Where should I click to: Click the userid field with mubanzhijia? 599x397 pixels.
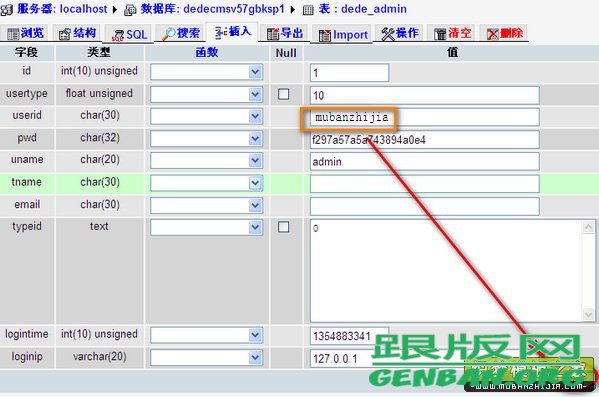click(x=424, y=117)
